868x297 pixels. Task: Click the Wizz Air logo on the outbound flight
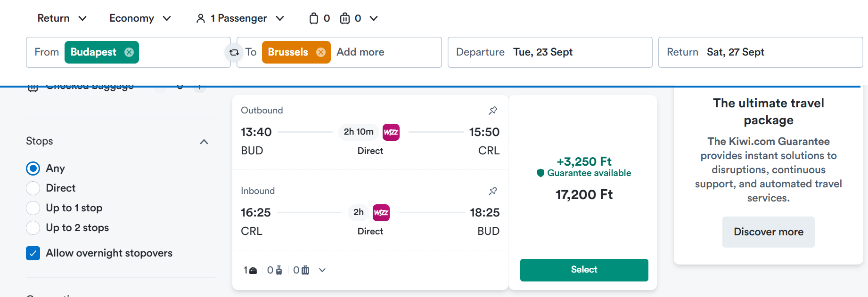point(391,132)
